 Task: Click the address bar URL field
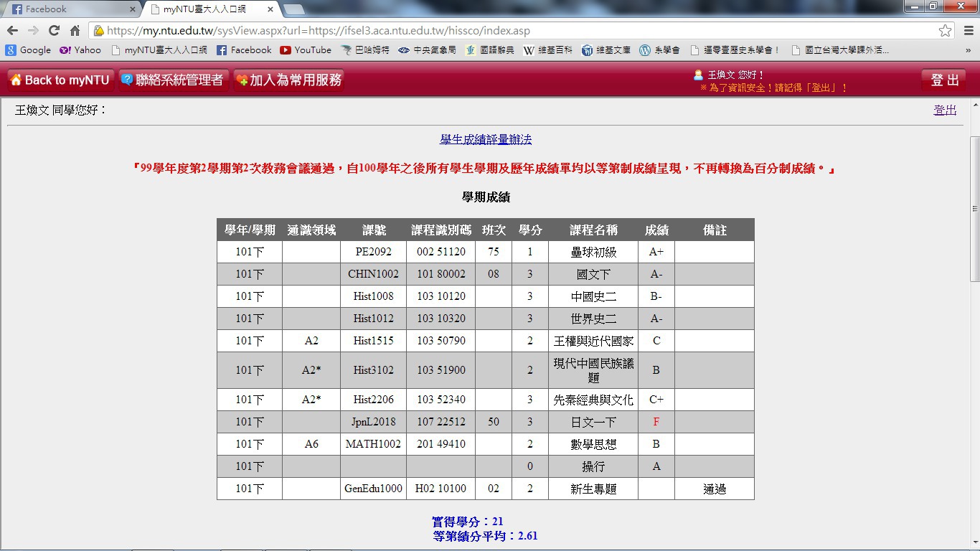(502, 31)
